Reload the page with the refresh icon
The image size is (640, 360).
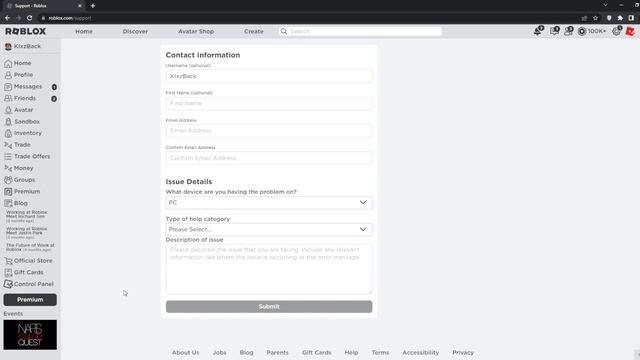29,18
